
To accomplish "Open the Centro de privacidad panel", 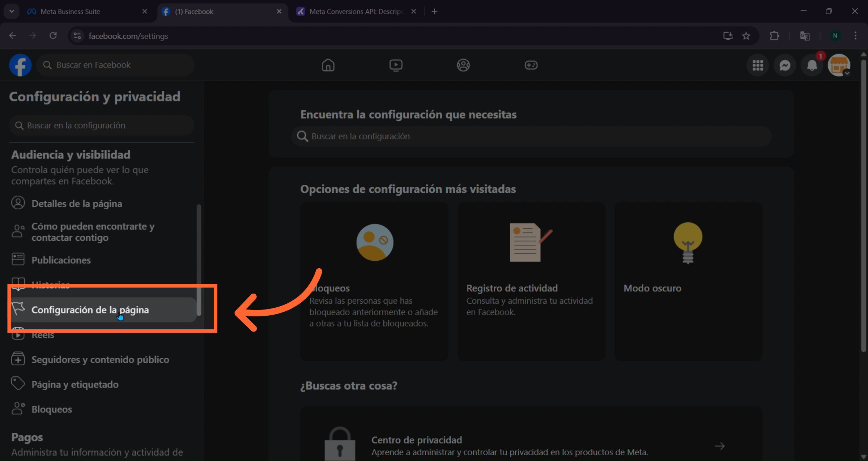I will [x=416, y=440].
